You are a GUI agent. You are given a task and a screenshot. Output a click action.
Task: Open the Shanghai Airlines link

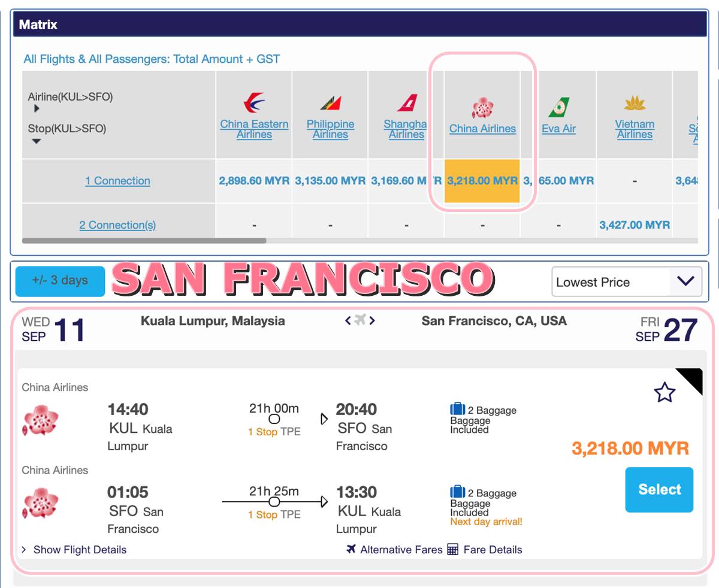pos(406,129)
